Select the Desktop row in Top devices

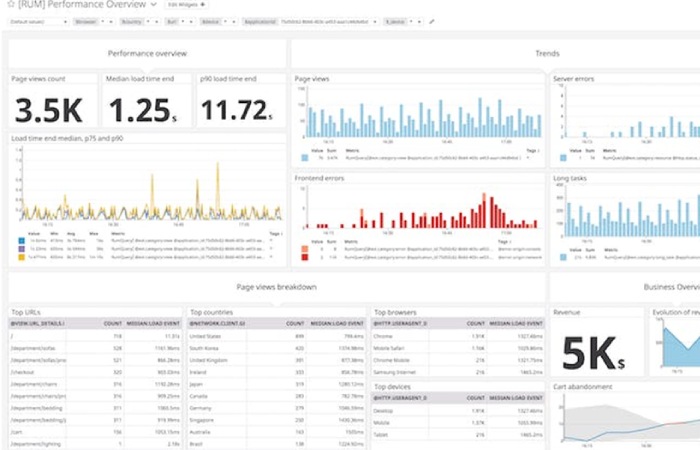click(458, 410)
